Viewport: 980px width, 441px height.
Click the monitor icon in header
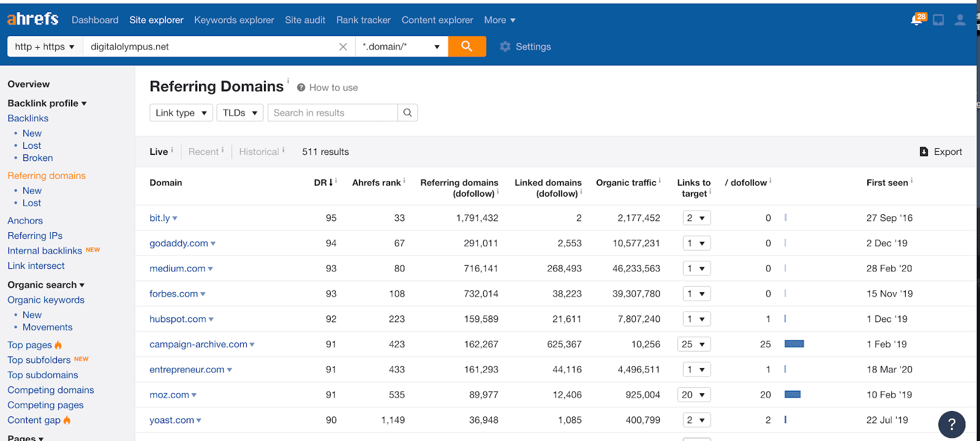click(x=938, y=20)
